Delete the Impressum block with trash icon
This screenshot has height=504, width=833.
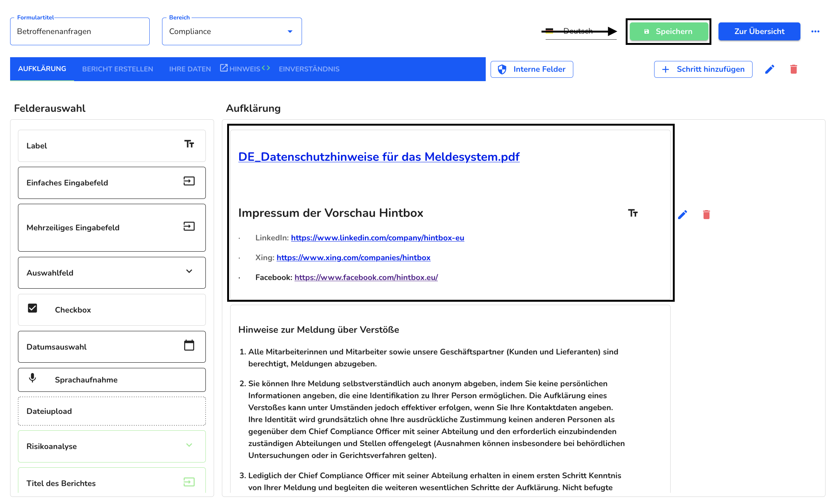pyautogui.click(x=707, y=215)
